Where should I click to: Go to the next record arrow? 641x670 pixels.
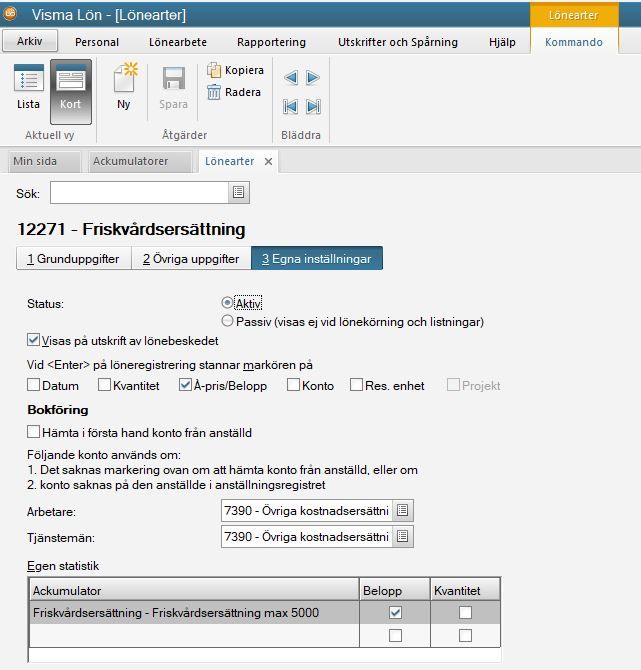click(x=313, y=77)
